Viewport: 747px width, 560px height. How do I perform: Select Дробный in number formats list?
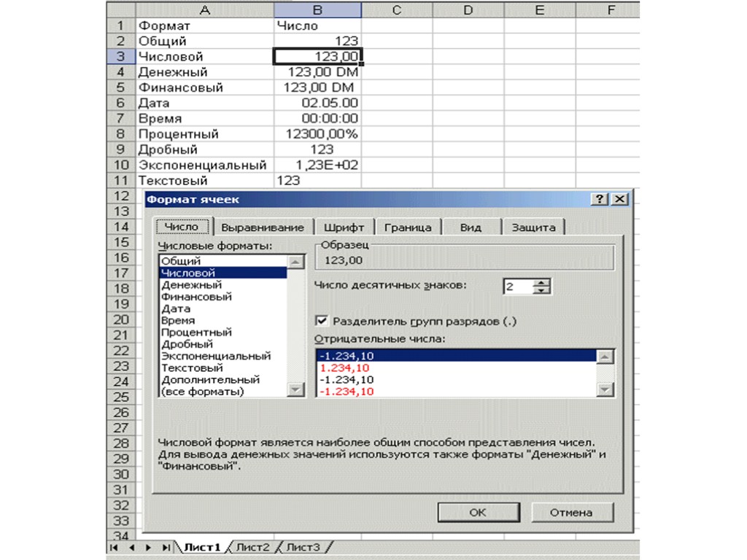223,344
